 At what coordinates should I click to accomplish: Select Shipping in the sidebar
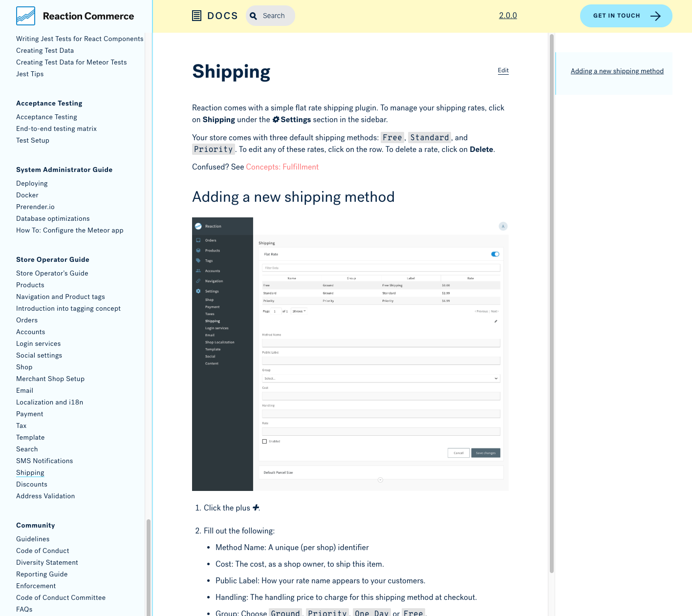tap(30, 473)
